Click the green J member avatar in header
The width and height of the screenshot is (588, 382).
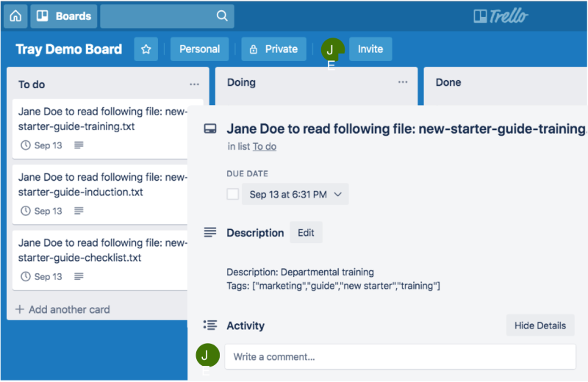point(331,49)
